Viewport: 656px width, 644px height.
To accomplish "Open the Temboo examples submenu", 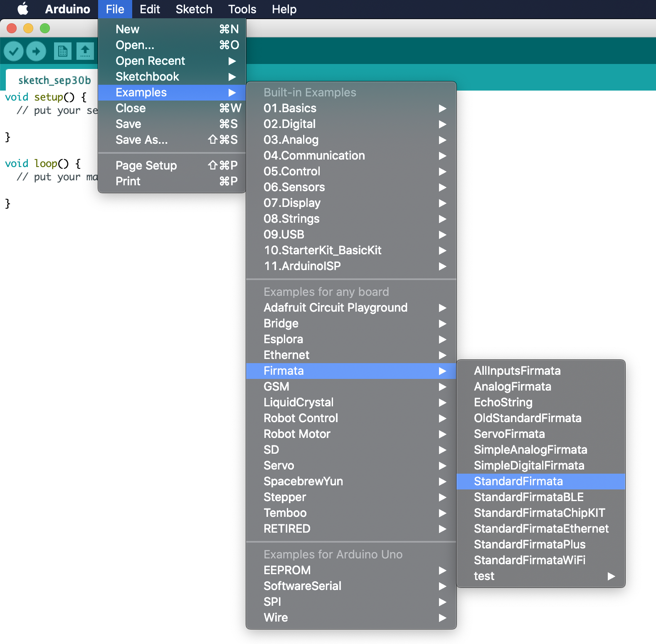I will click(x=351, y=513).
